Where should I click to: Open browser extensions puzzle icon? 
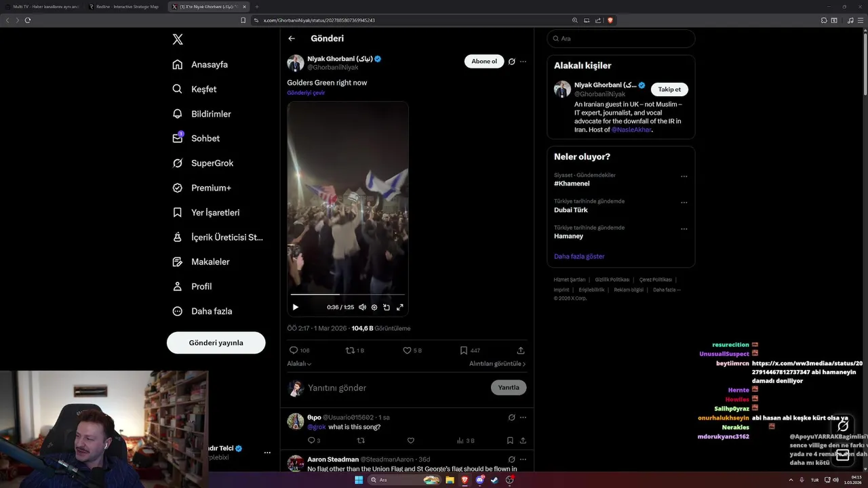coord(824,20)
